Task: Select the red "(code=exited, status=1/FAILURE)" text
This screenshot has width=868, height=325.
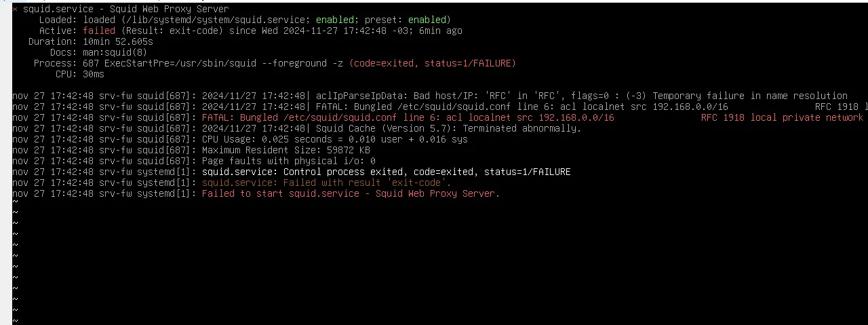Action: pyautogui.click(x=433, y=63)
